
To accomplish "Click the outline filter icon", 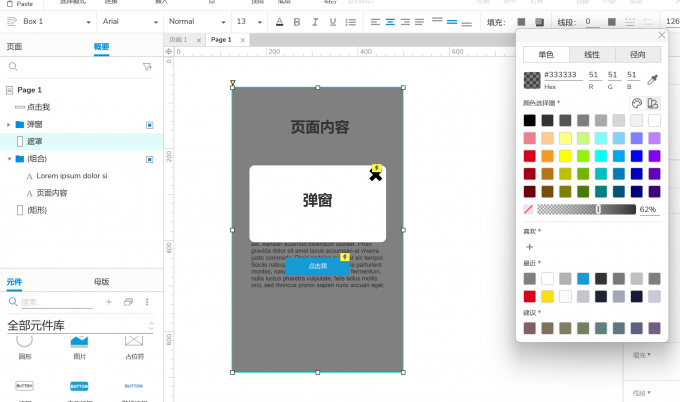I will [147, 66].
